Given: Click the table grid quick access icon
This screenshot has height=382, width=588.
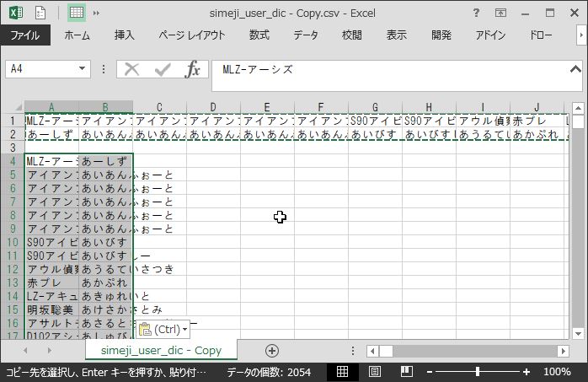Looking at the screenshot, I should pyautogui.click(x=77, y=13).
